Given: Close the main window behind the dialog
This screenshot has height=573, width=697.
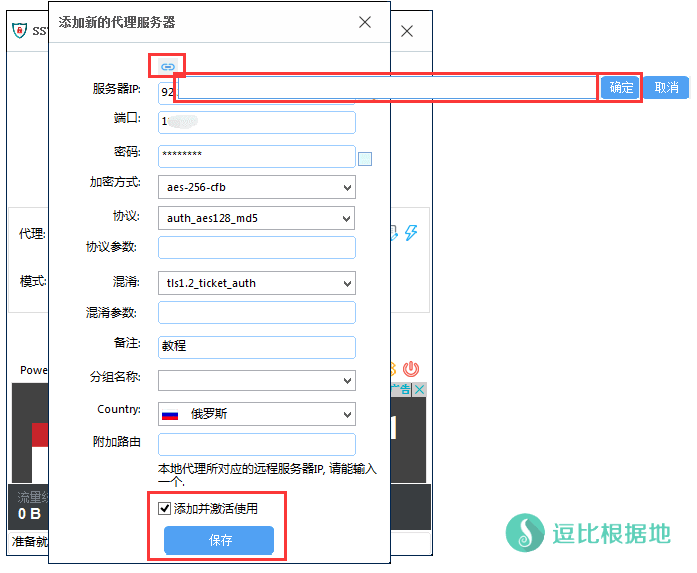Looking at the screenshot, I should 407,31.
